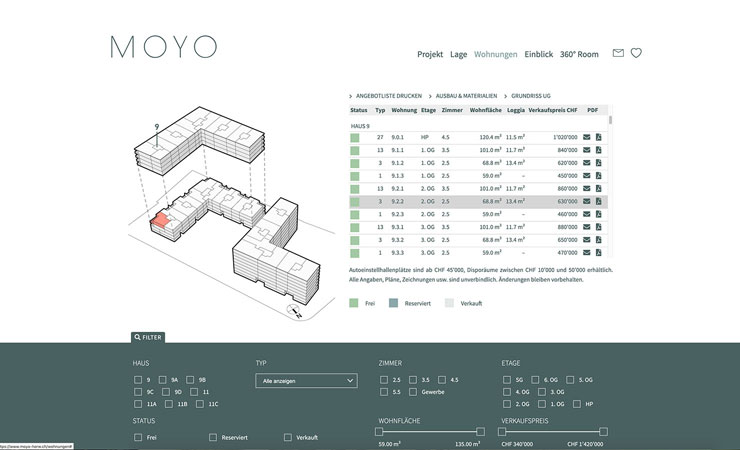
Task: Click the compass north icon on site plan
Action: click(x=296, y=312)
